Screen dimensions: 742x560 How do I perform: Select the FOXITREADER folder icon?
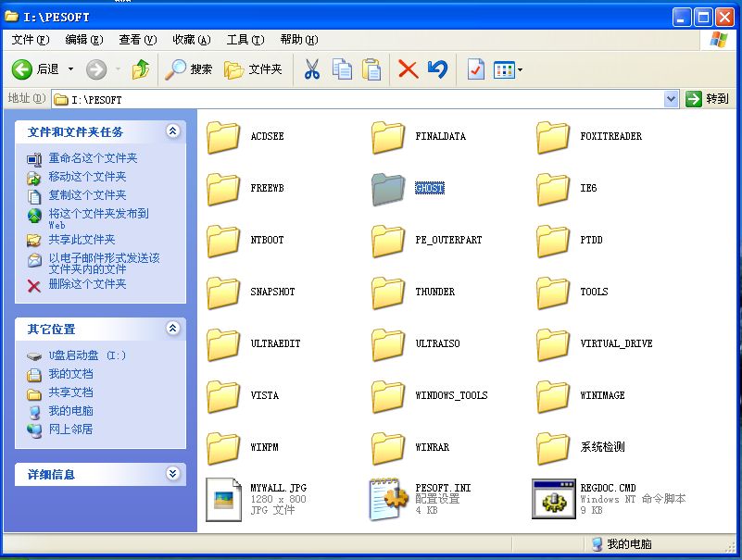[x=553, y=137]
